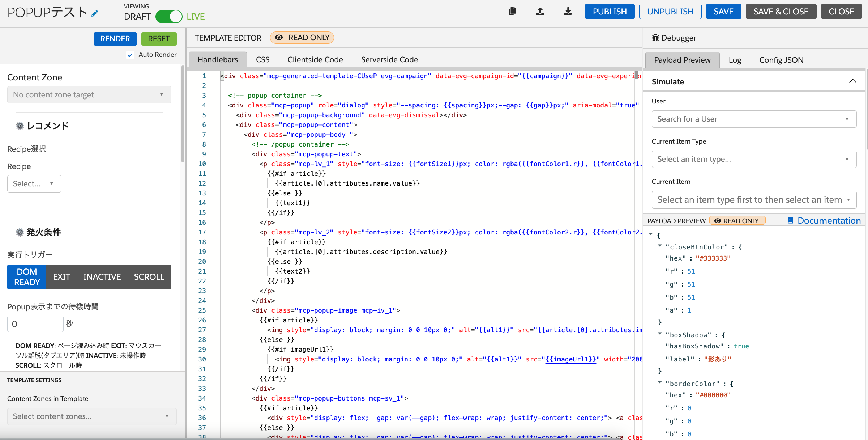
Task: Switch to the CSS tab
Action: click(263, 60)
